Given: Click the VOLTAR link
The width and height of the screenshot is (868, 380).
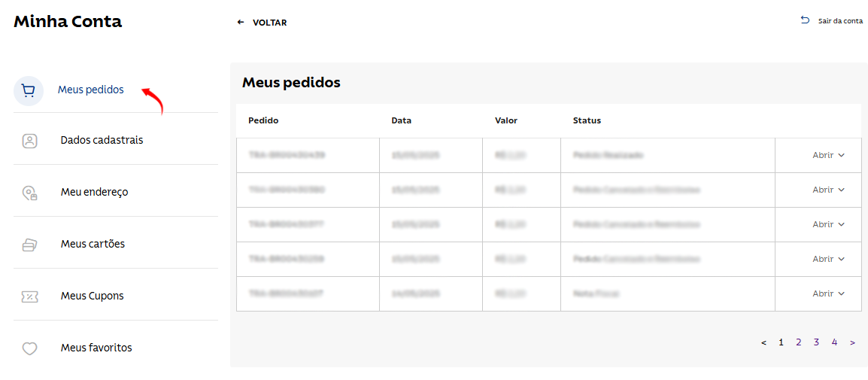Looking at the screenshot, I should point(269,23).
